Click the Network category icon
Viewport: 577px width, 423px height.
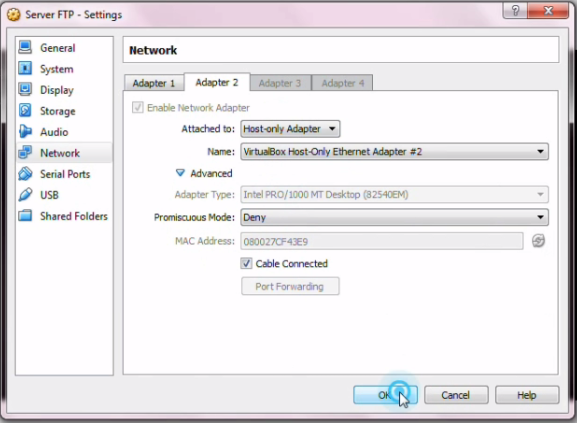(25, 152)
